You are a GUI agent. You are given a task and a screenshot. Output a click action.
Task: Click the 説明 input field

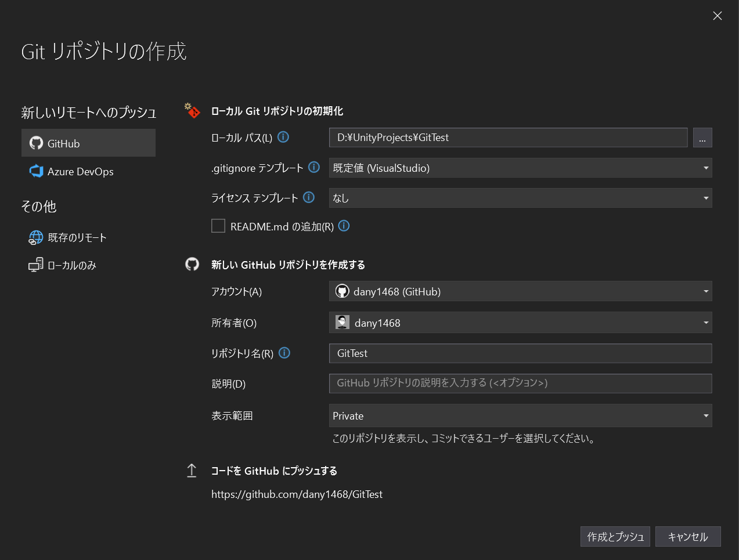click(x=520, y=383)
